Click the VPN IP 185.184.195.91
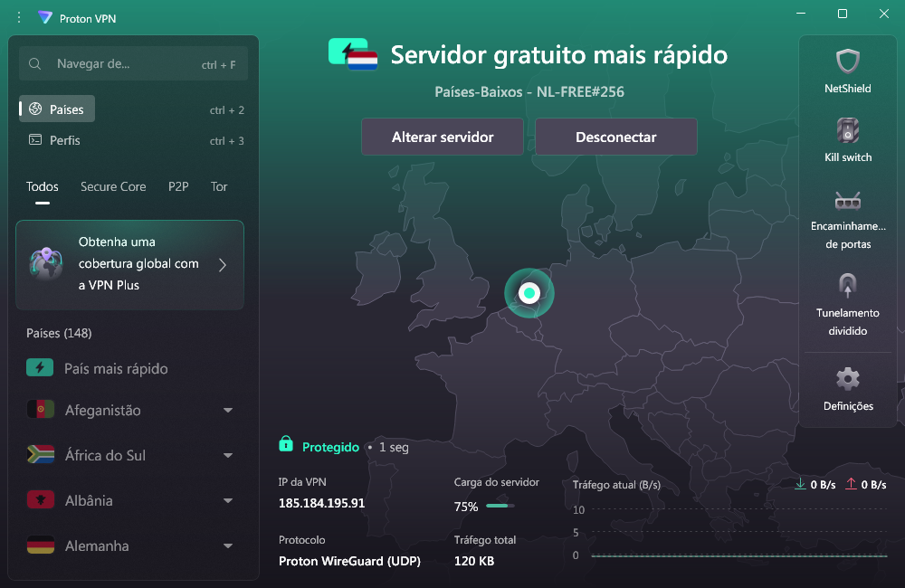905x588 pixels. pos(321,503)
